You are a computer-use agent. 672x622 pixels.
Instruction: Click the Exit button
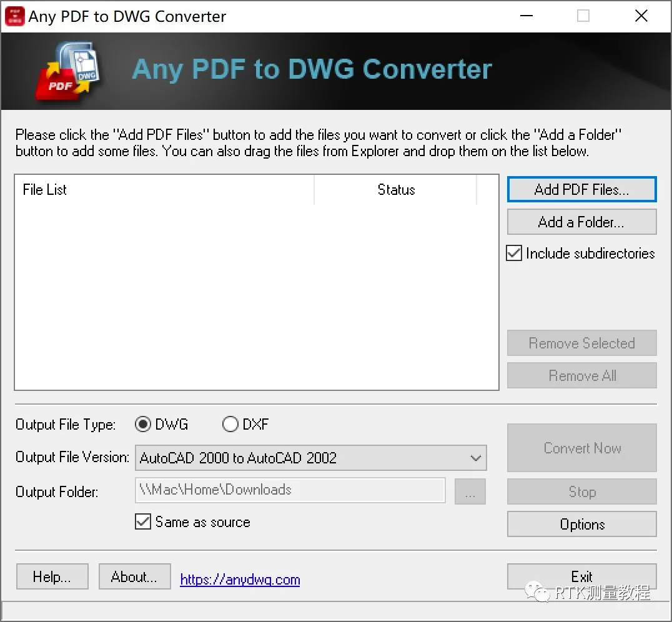coord(581,576)
